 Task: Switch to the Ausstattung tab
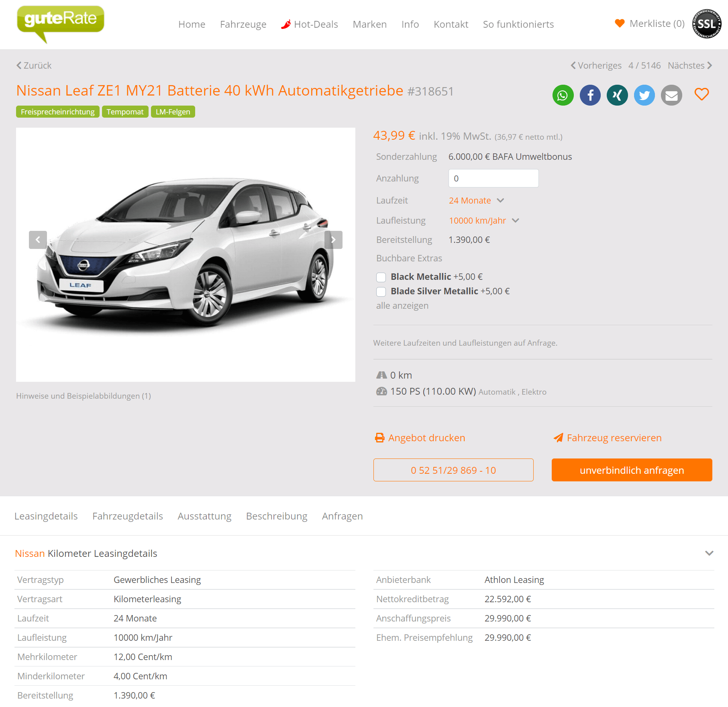[205, 516]
